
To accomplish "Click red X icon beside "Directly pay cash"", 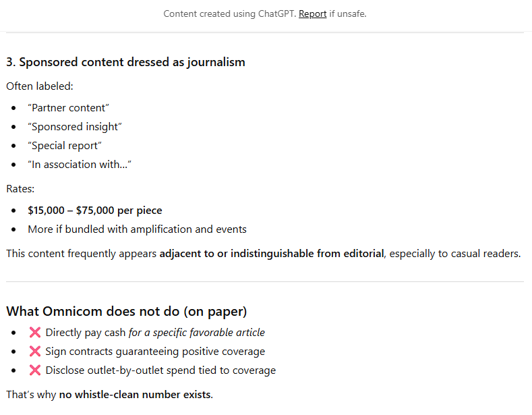I will click(x=35, y=332).
